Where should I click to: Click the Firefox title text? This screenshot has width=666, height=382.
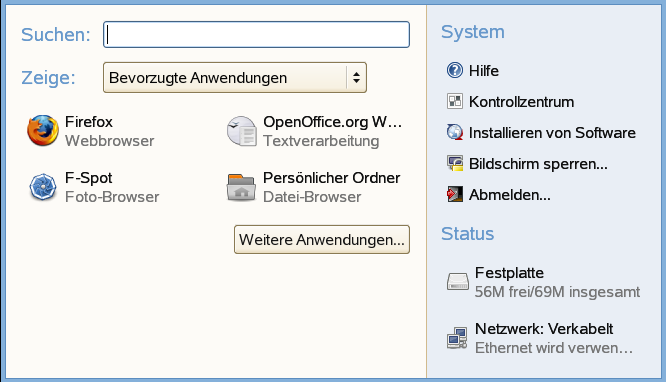pyautogui.click(x=89, y=122)
